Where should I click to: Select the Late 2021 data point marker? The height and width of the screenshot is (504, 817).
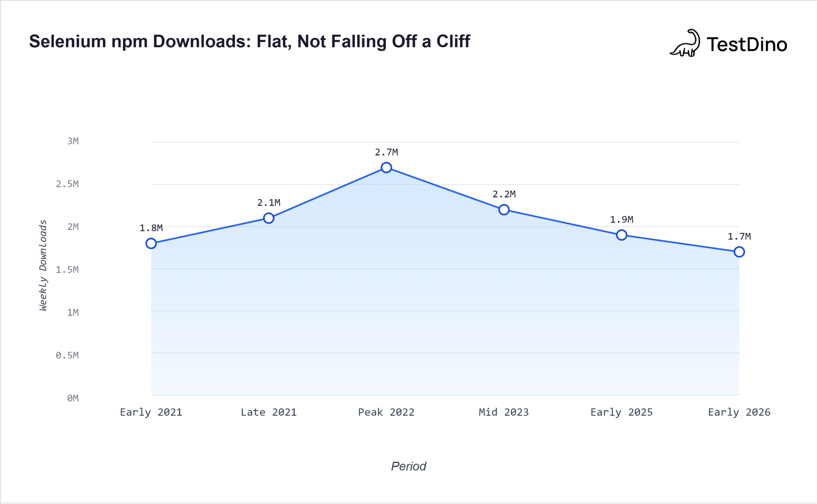(268, 218)
